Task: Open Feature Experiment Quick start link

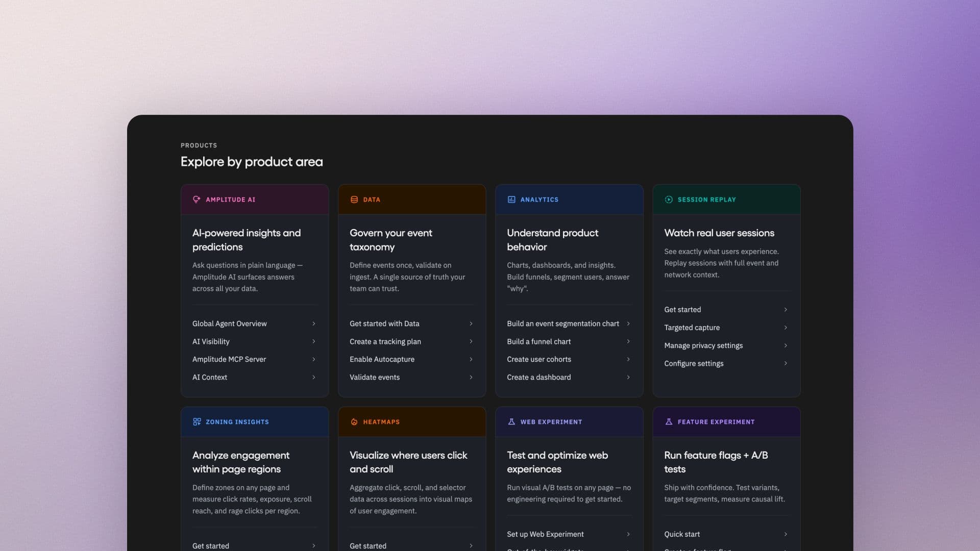Action: pos(726,534)
